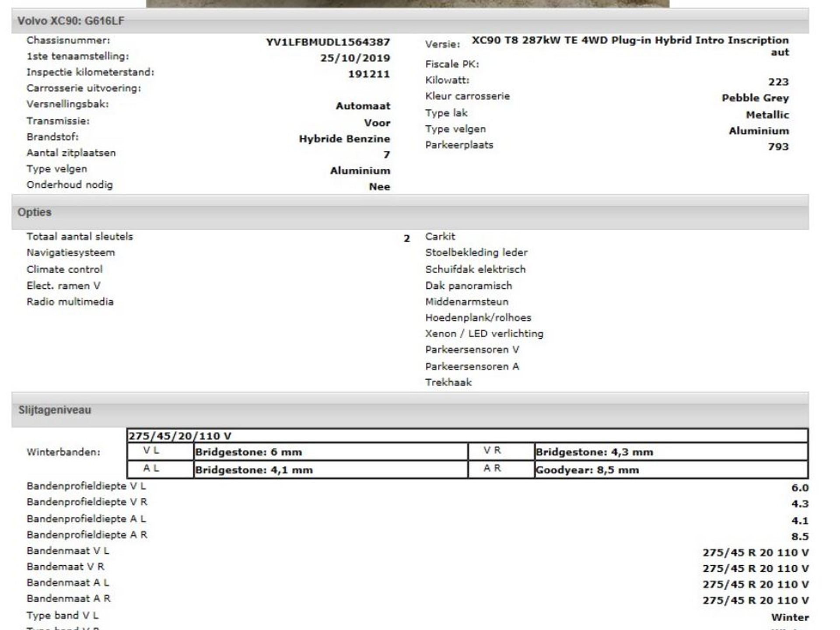Click the Bandenprofieldiepte V L value 6.0

click(800, 488)
